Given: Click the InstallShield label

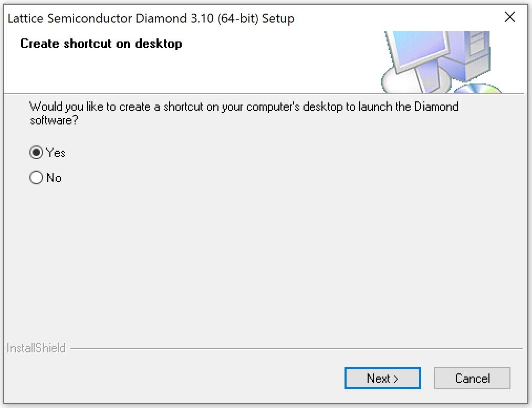Looking at the screenshot, I should (x=36, y=348).
